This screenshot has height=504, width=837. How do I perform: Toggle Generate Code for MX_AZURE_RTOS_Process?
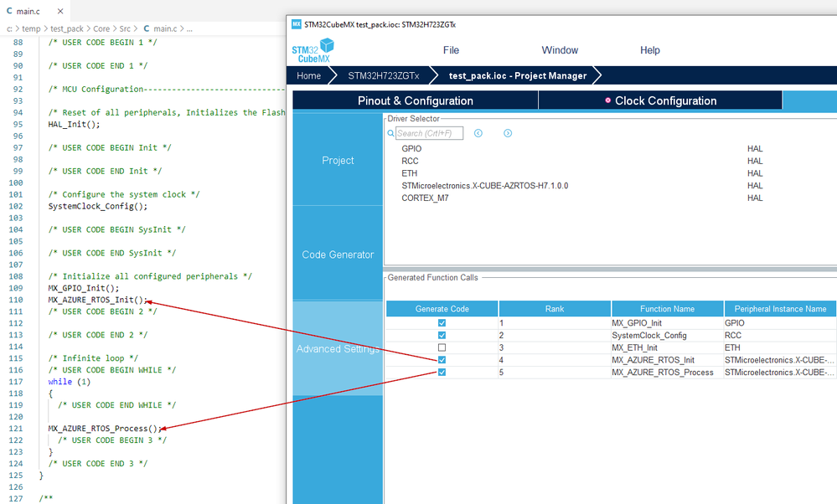pyautogui.click(x=442, y=373)
